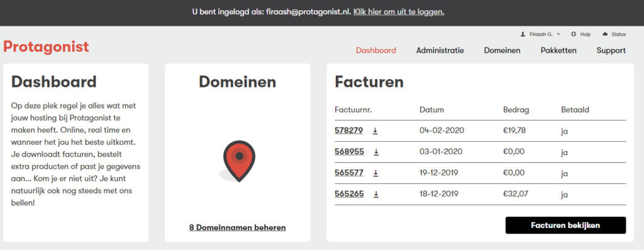Click the Protagonist logo
Image resolution: width=644 pixels, height=250 pixels.
[46, 47]
